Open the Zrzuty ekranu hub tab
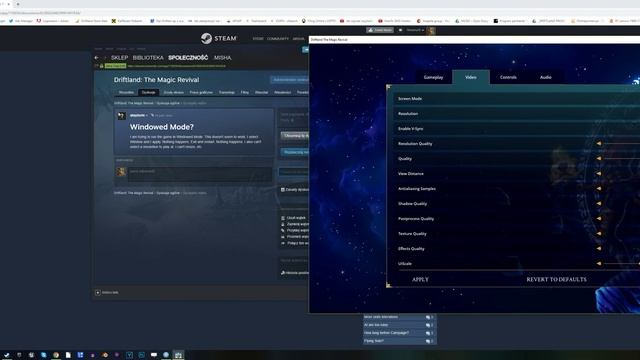 click(173, 92)
